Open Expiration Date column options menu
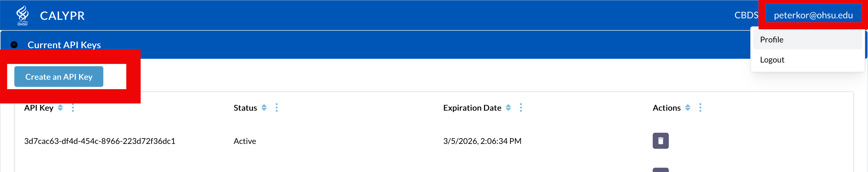Image resolution: width=868 pixels, height=172 pixels. tap(521, 108)
